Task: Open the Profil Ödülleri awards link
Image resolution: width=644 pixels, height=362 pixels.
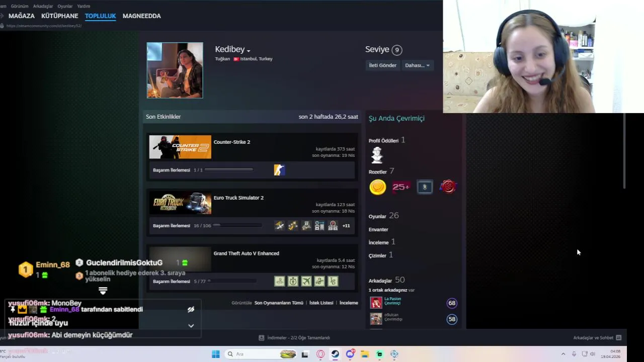Action: (386, 140)
